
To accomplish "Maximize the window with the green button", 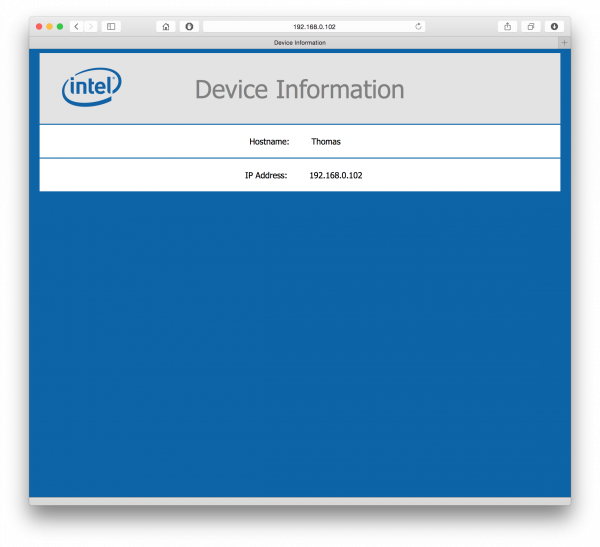I will coord(60,26).
